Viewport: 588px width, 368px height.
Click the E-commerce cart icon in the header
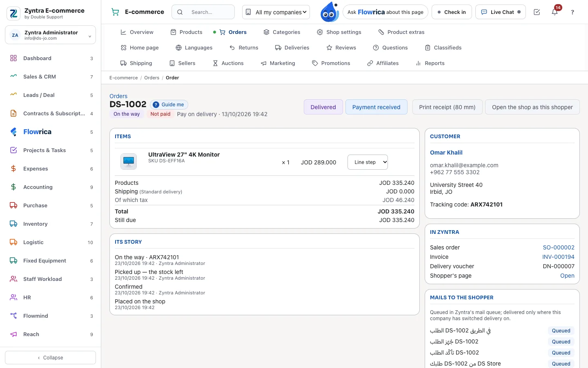pos(116,12)
